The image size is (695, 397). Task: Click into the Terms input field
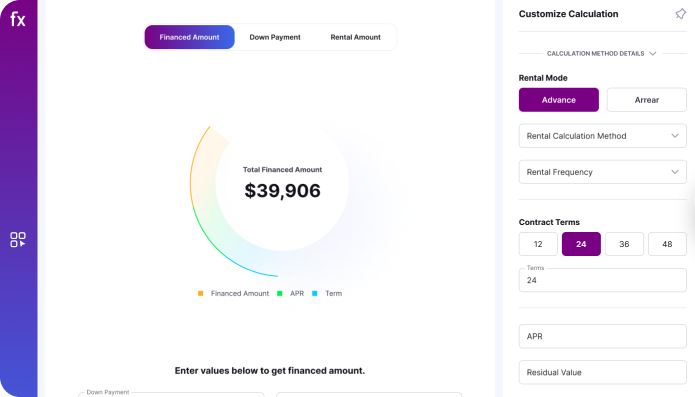pos(603,280)
